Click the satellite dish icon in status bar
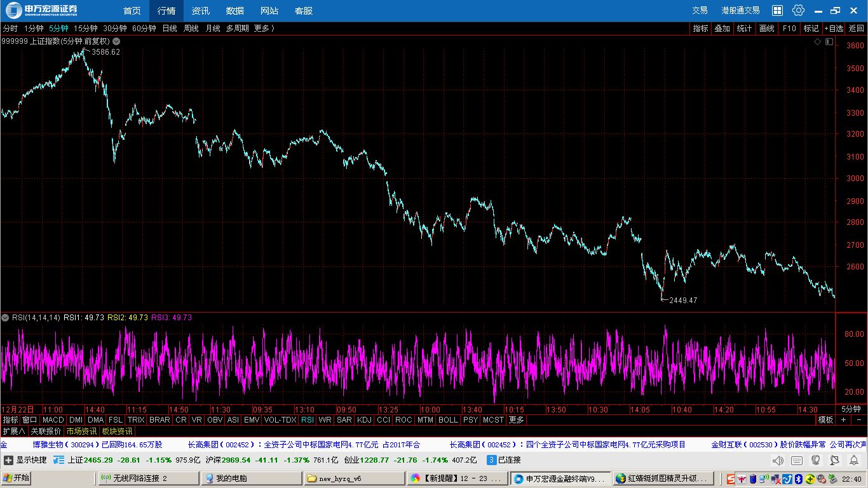The height and width of the screenshot is (488, 868). 834,461
